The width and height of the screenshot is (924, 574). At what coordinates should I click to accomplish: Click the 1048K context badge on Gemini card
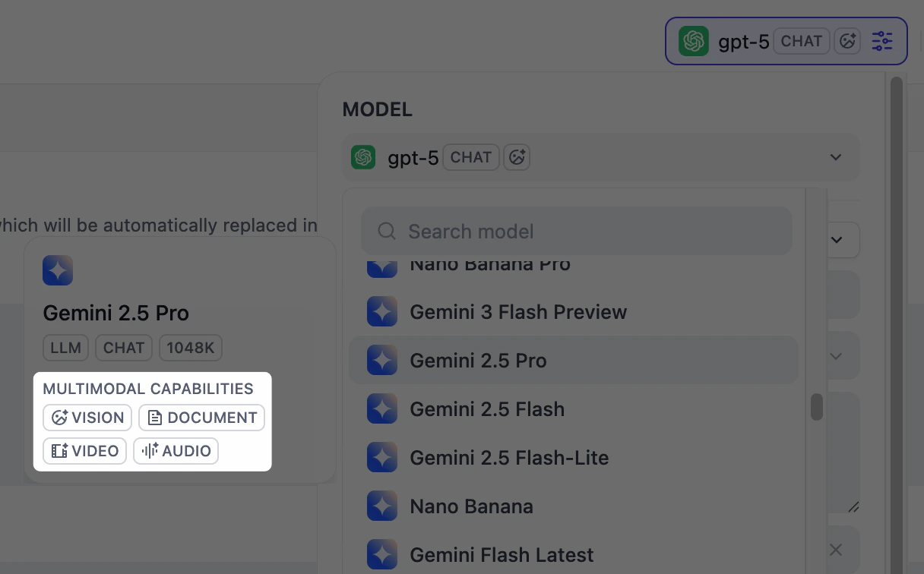tap(190, 348)
